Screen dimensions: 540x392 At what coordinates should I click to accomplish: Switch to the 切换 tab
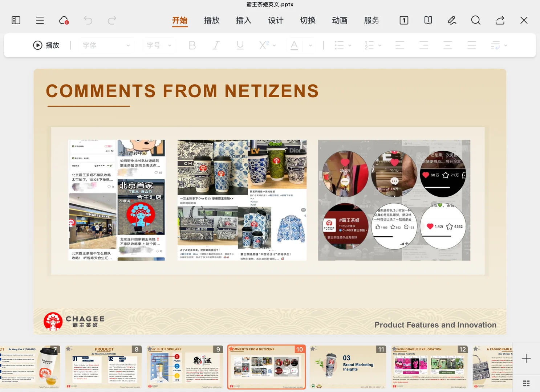[x=308, y=20]
